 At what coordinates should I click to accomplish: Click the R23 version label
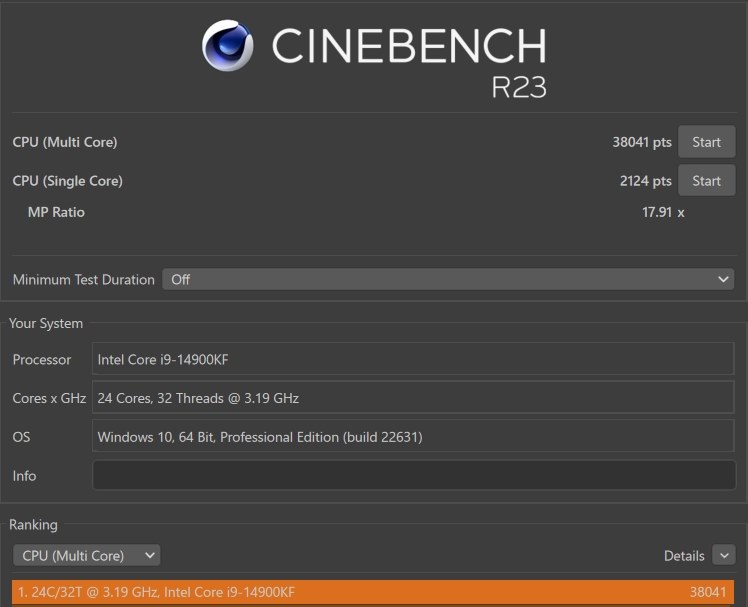519,87
